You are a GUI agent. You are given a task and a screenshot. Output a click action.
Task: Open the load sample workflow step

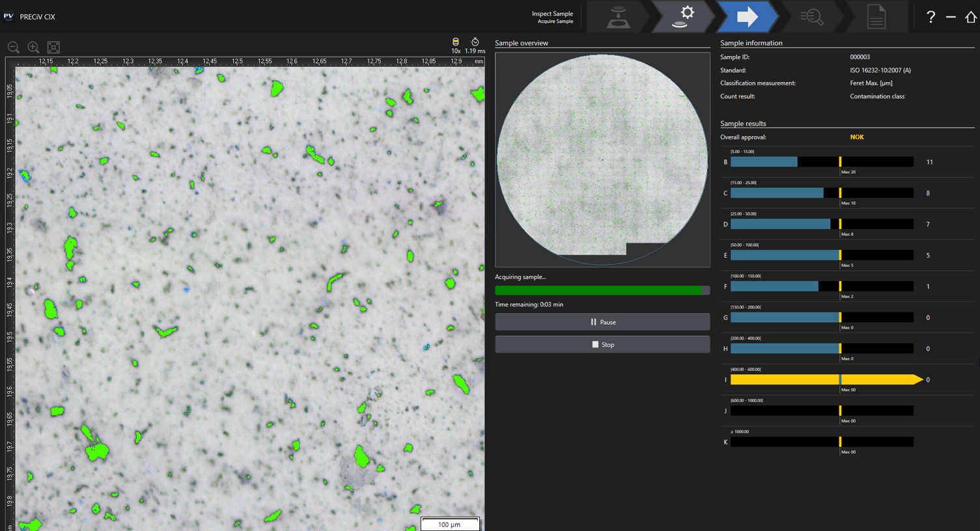pos(617,17)
